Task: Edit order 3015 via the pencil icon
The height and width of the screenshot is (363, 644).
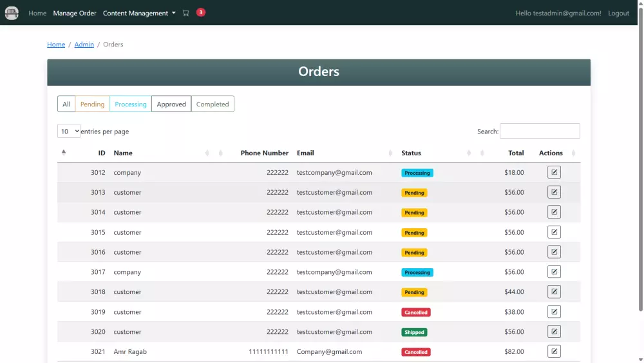Action: pyautogui.click(x=554, y=232)
